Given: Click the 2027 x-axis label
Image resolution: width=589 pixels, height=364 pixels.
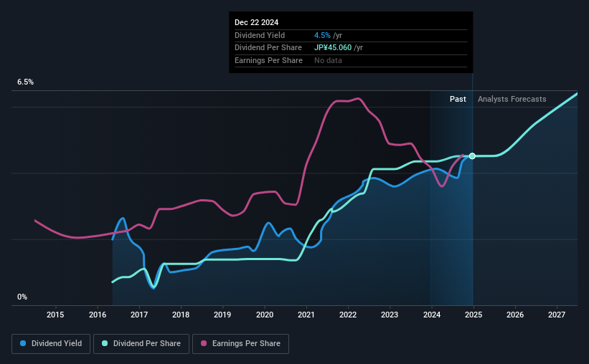Looking at the screenshot, I should click(557, 315).
